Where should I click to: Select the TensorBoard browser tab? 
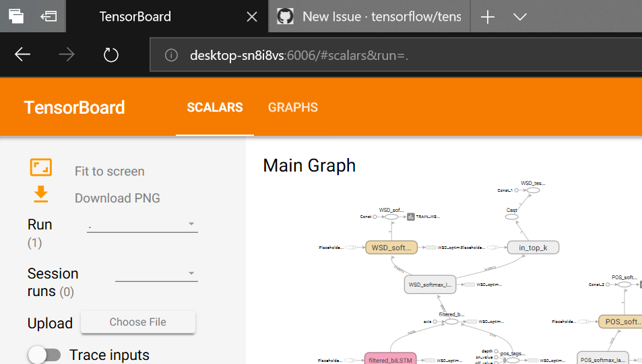(167, 16)
